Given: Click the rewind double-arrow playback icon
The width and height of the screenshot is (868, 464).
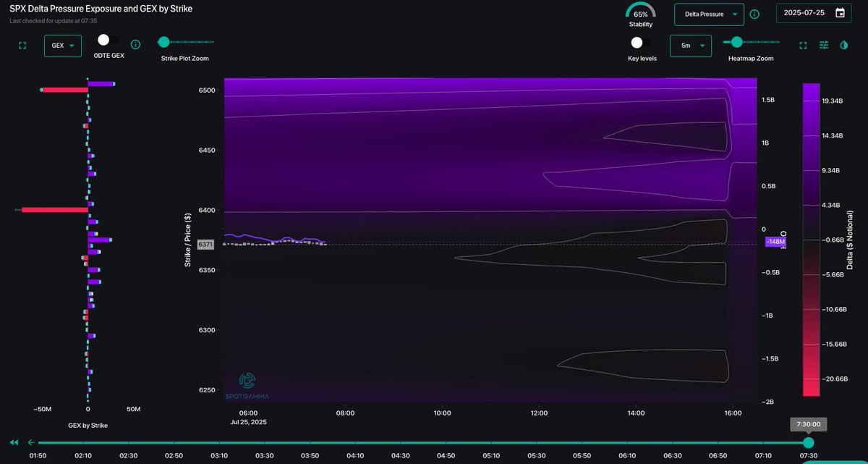Looking at the screenshot, I should [14, 442].
